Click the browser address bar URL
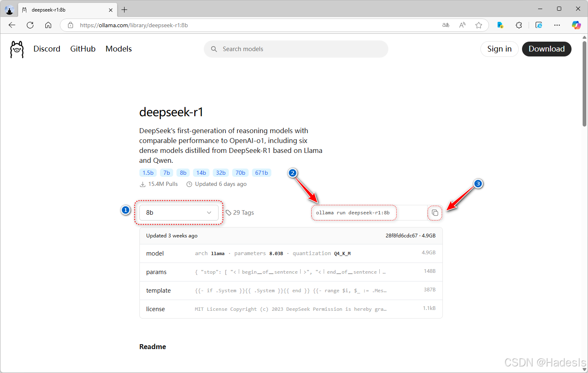The height and width of the screenshot is (373, 588). (x=134, y=25)
